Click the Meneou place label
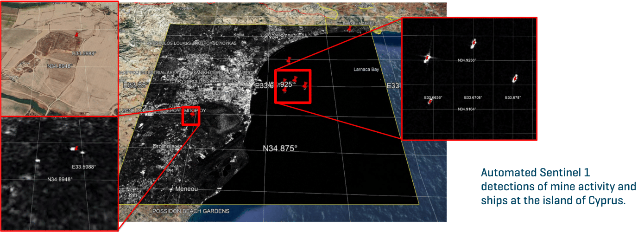The height and width of the screenshot is (233, 644). coord(187,189)
